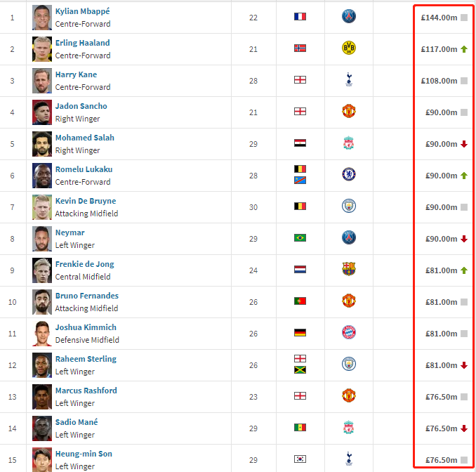The width and height of the screenshot is (476, 472).
Task: Click Erling Haaland's portrait thumbnail
Action: click(42, 49)
